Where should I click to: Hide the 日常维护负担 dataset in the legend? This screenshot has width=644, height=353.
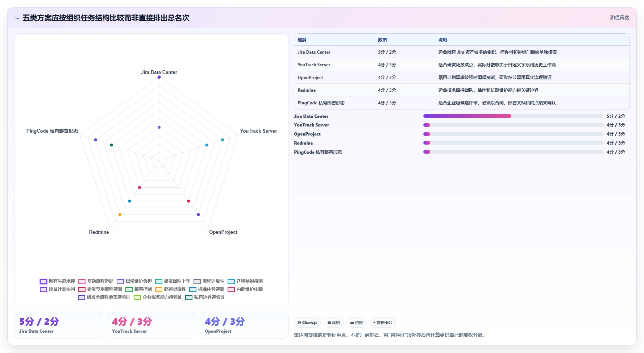click(134, 281)
